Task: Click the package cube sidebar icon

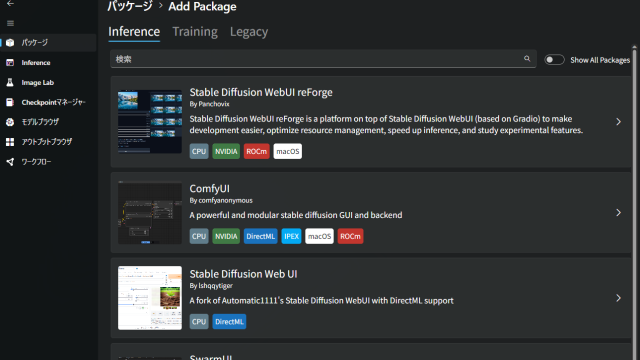Action: click(x=10, y=42)
